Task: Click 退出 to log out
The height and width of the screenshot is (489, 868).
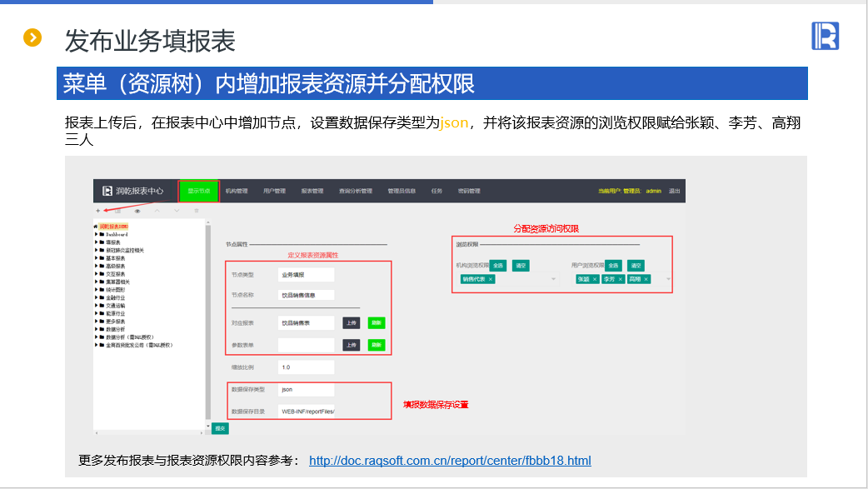Action: tap(674, 191)
